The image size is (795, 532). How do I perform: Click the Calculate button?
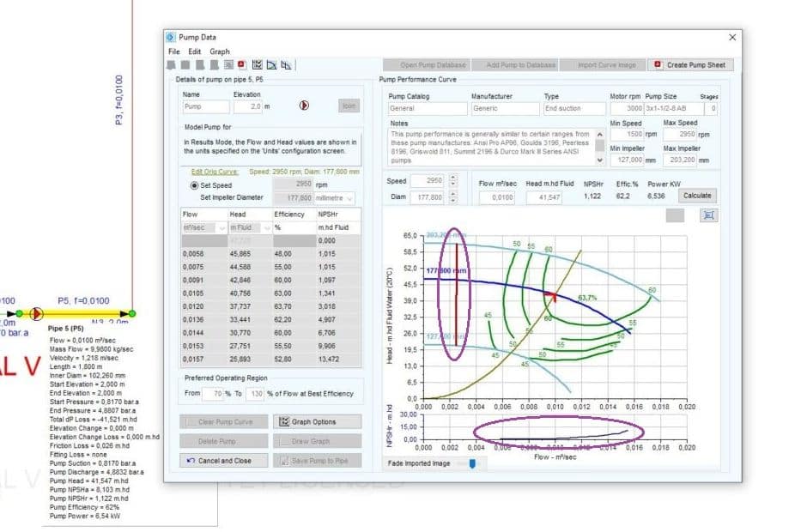pos(697,196)
